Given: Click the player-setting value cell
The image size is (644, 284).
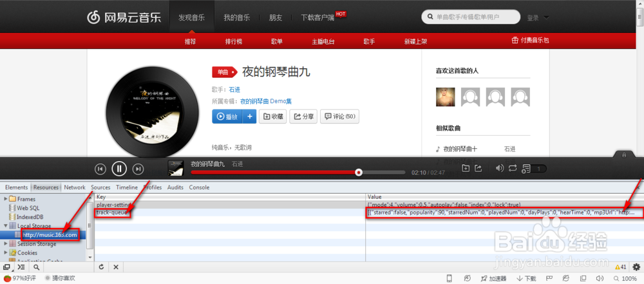Looking at the screenshot, I should [505, 204].
